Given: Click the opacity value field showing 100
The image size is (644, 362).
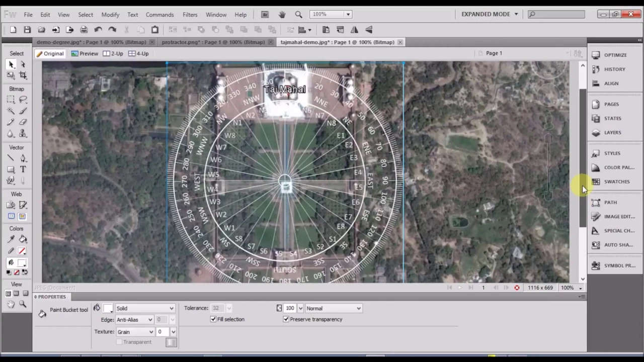Looking at the screenshot, I should coord(290,308).
